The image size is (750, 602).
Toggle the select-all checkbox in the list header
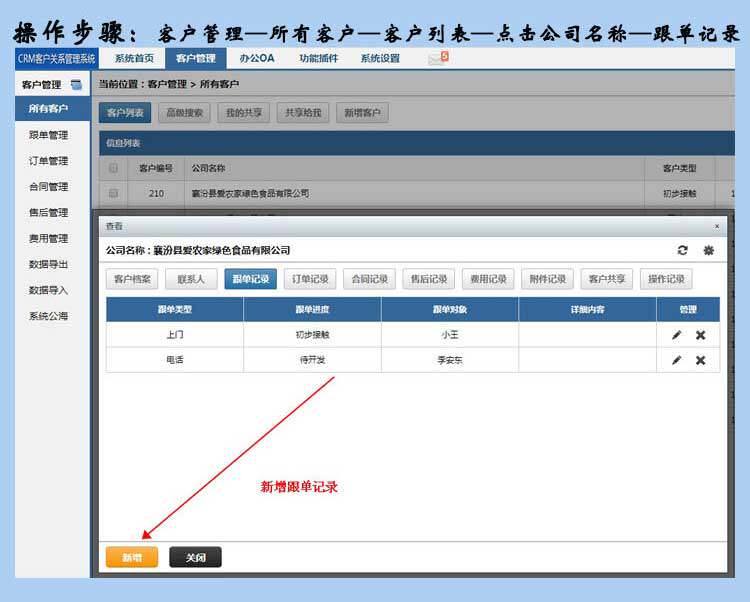coord(113,168)
